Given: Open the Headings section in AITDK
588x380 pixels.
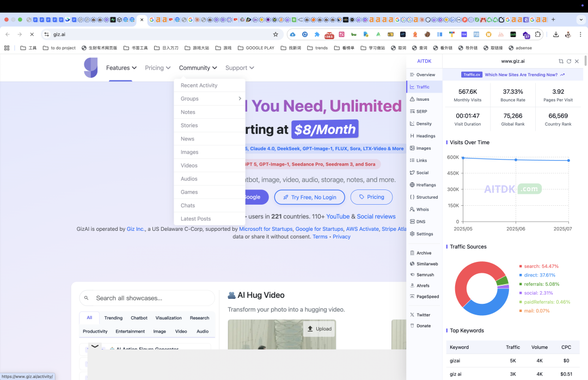Looking at the screenshot, I should point(422,136).
